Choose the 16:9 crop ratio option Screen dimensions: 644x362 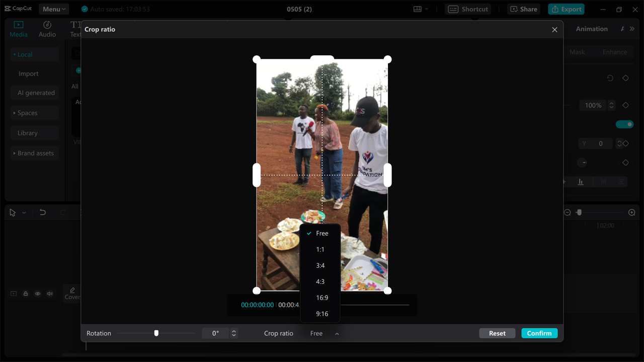[320, 298]
